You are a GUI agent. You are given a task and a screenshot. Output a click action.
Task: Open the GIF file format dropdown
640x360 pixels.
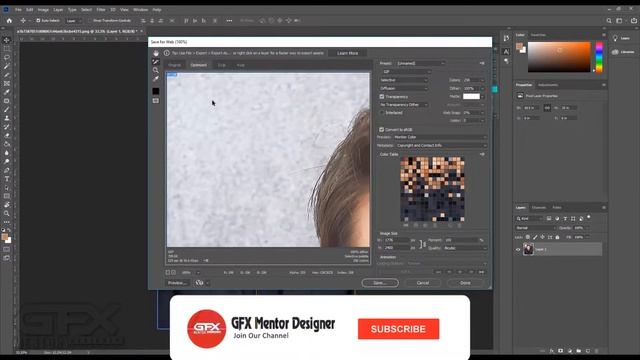coord(406,72)
